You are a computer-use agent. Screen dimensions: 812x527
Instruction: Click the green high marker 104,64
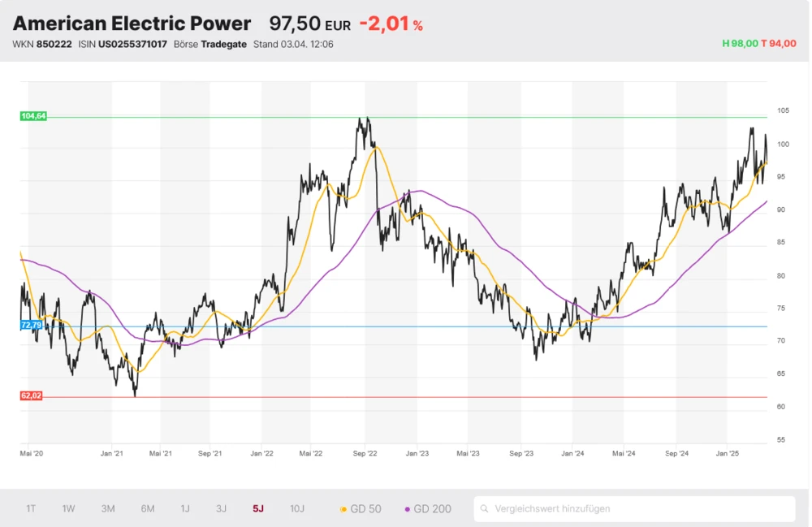[x=32, y=116]
